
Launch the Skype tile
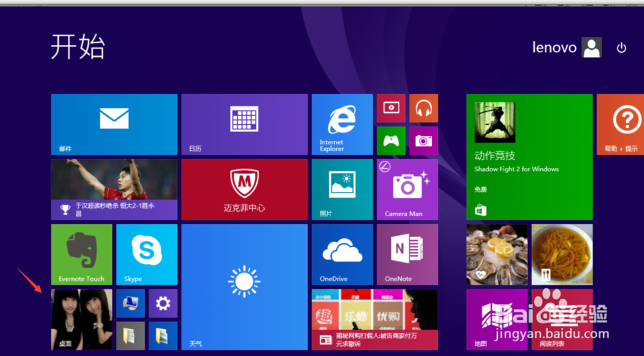tap(147, 254)
